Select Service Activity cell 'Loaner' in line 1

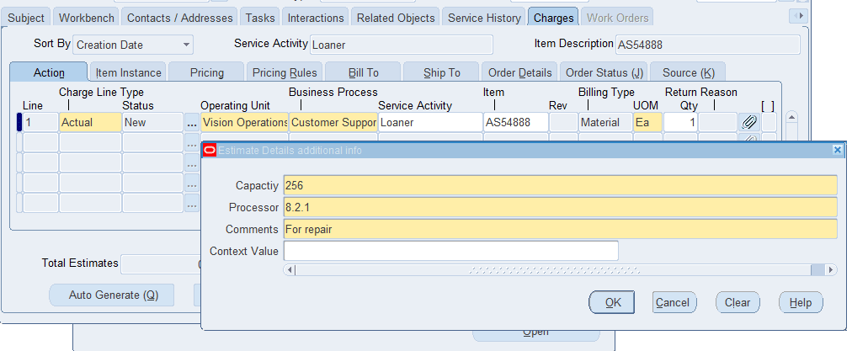coord(431,122)
